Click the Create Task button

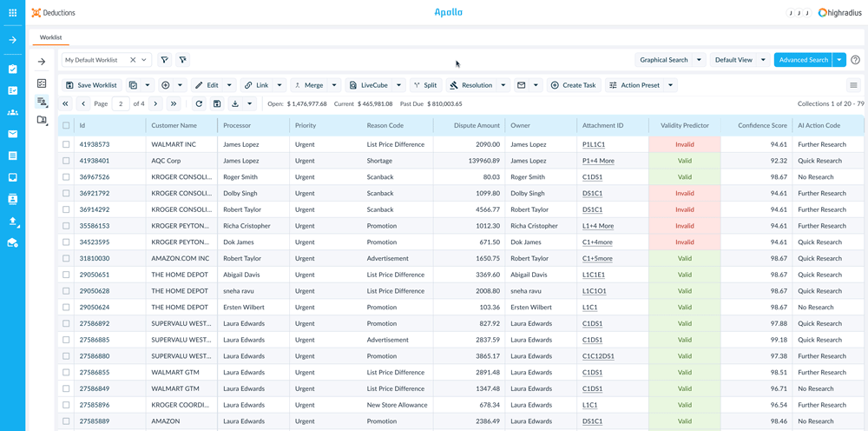click(x=574, y=85)
